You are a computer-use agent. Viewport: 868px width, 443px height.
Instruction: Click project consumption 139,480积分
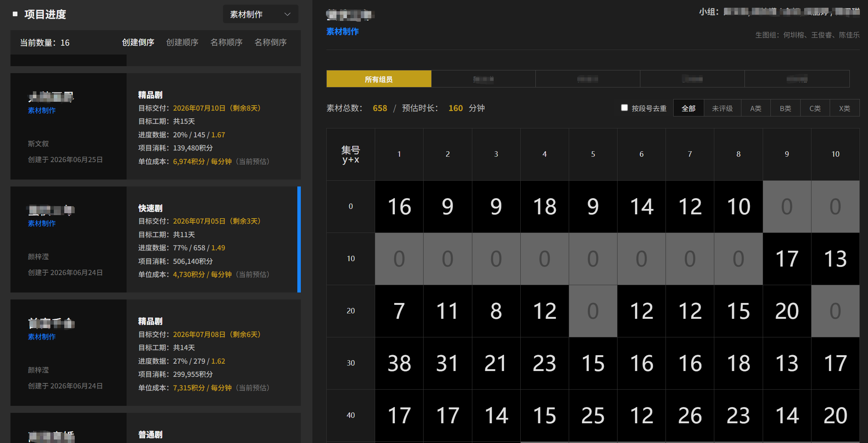point(193,148)
